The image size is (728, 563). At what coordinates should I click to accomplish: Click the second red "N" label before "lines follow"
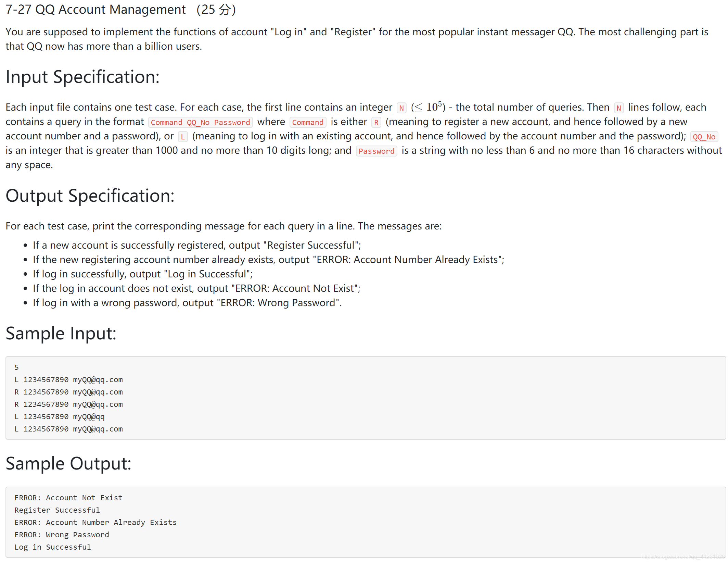(618, 108)
